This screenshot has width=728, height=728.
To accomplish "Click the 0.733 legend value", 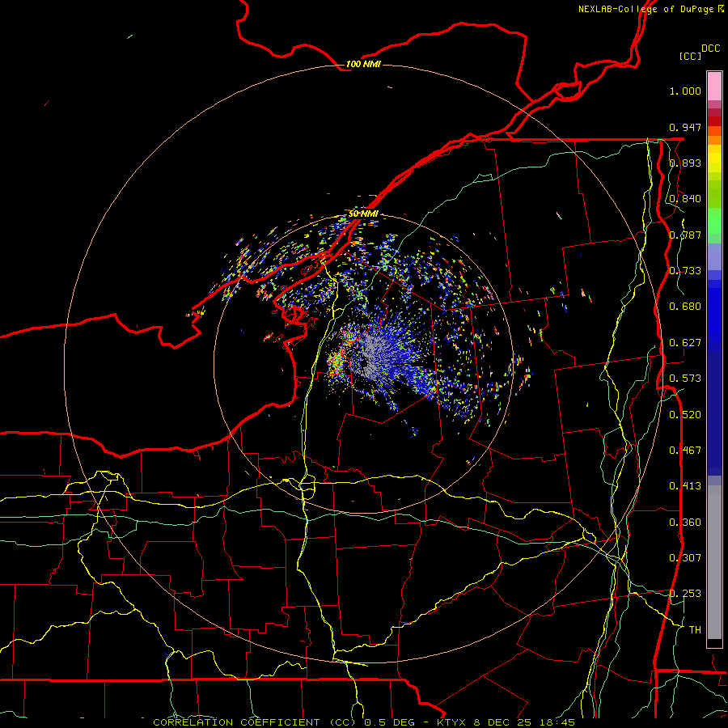I will tap(685, 271).
